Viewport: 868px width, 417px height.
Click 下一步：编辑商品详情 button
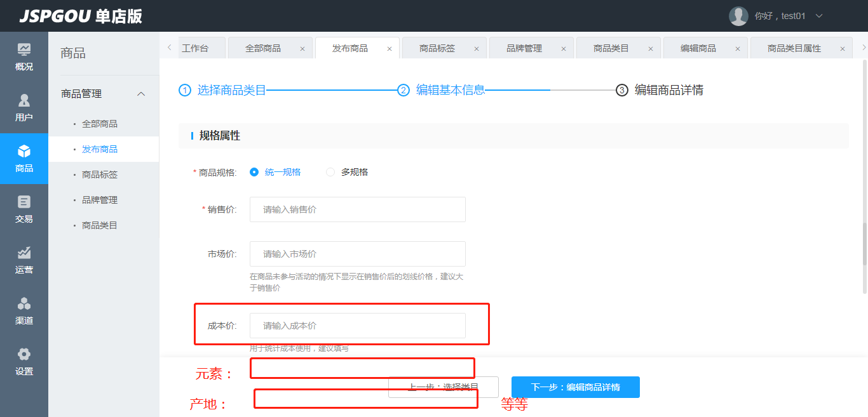point(575,387)
